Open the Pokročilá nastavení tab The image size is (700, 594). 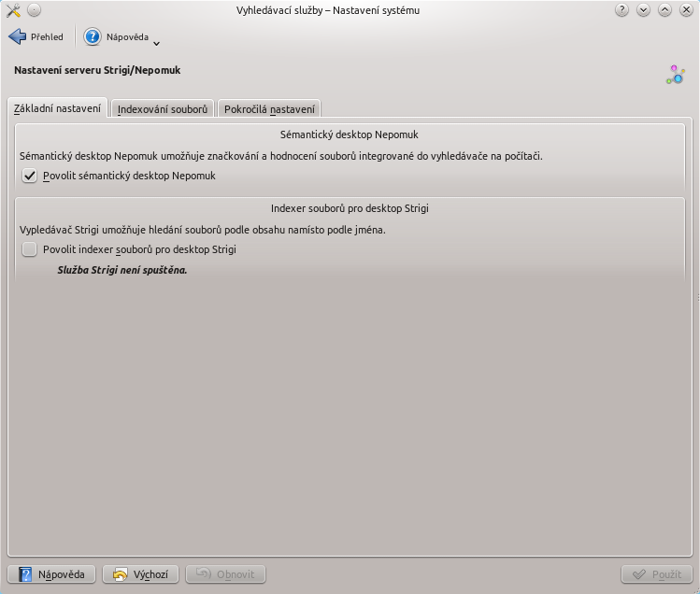(x=269, y=109)
